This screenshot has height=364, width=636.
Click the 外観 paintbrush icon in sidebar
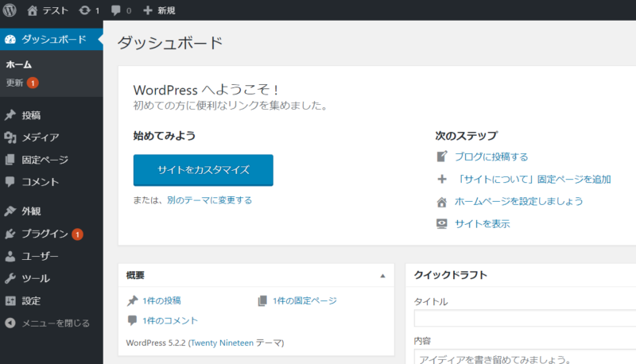pos(10,211)
